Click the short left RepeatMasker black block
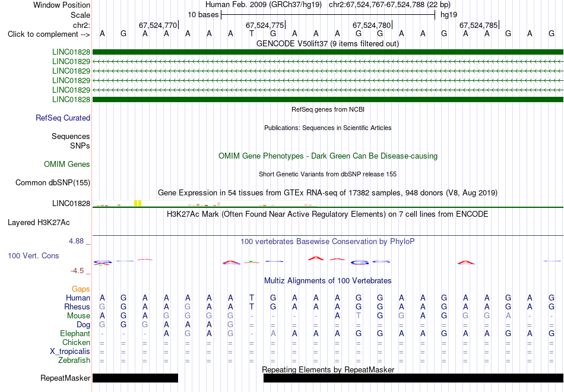Screen dimensions: 564x392 (135, 378)
